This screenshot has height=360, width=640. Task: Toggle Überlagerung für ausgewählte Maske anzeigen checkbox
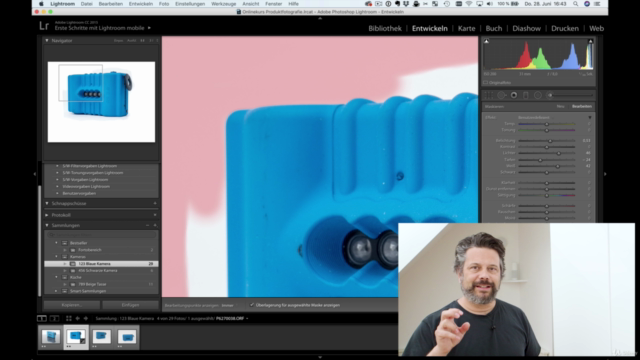pyautogui.click(x=252, y=305)
